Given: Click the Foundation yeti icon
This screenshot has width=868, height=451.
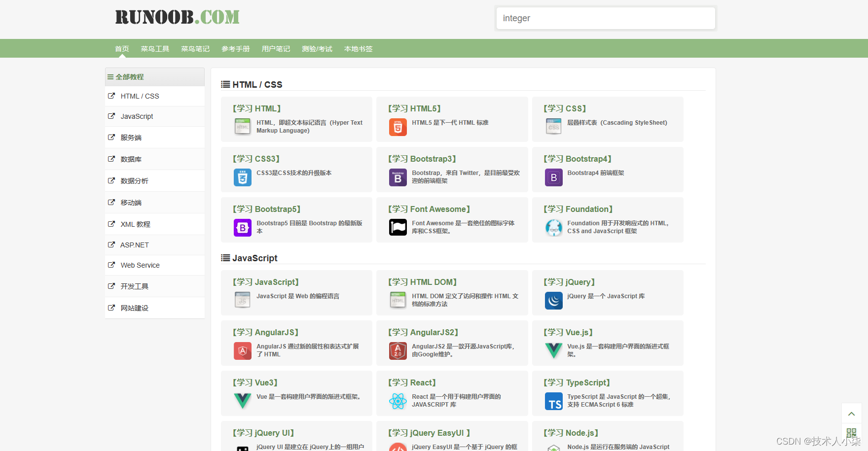Looking at the screenshot, I should click(553, 227).
